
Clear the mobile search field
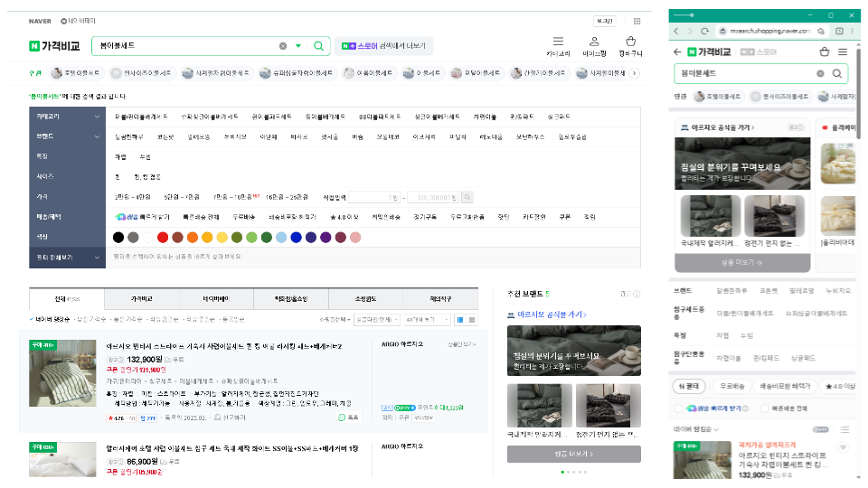(820, 73)
